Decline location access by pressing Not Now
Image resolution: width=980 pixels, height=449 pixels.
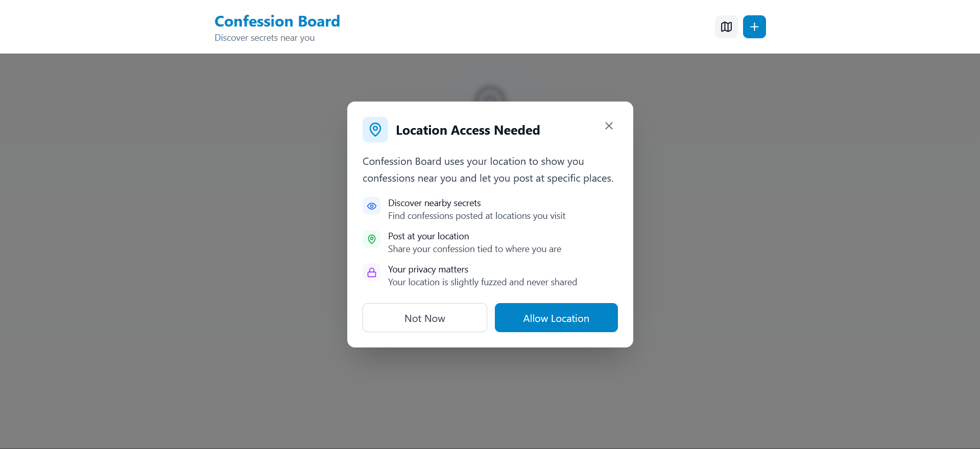[424, 317]
